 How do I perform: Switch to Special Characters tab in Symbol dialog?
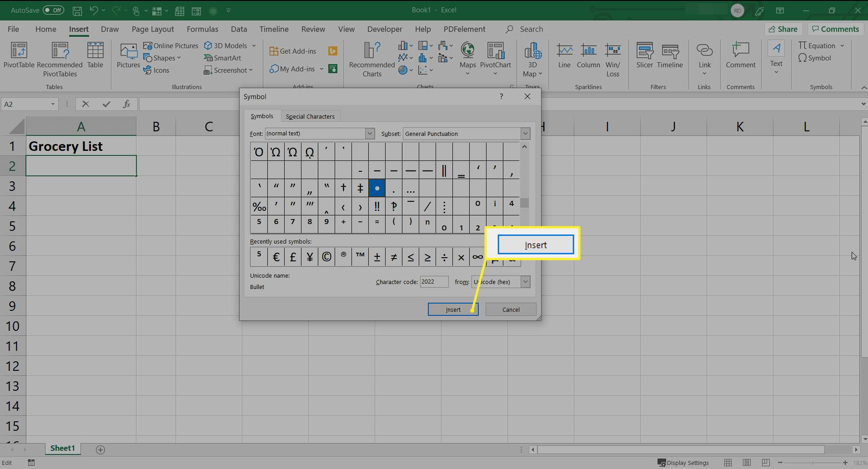point(310,116)
